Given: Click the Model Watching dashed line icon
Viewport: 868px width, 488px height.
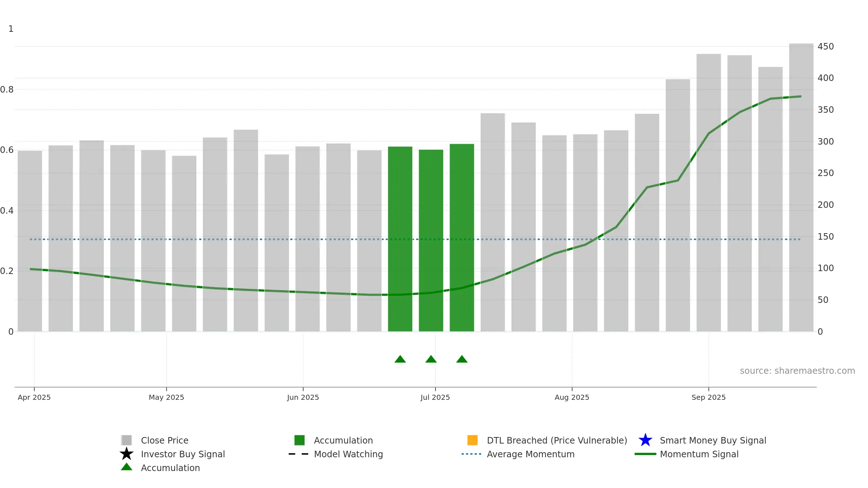Looking at the screenshot, I should [x=298, y=454].
